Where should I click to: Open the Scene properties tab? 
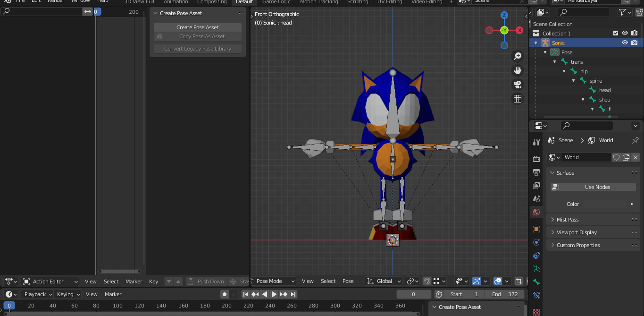[536, 198]
